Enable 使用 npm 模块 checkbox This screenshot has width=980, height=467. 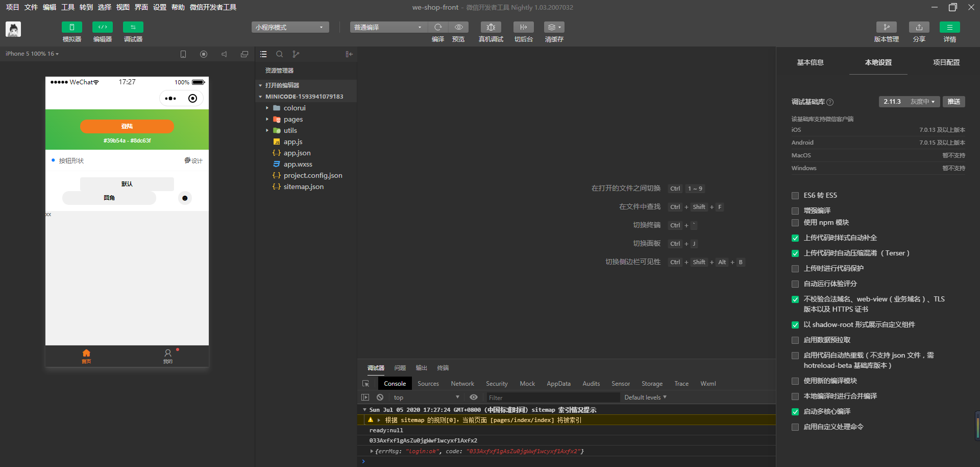pyautogui.click(x=795, y=223)
